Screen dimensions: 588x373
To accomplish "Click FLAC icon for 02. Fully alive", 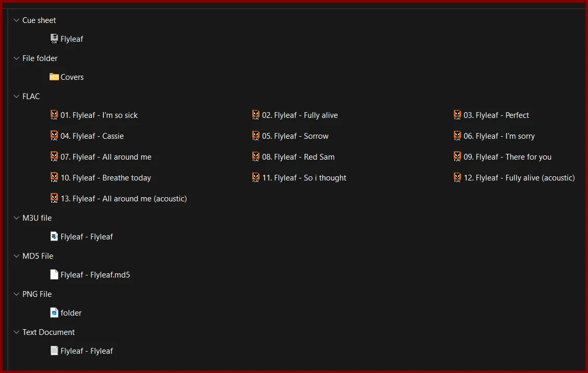I will pos(256,115).
